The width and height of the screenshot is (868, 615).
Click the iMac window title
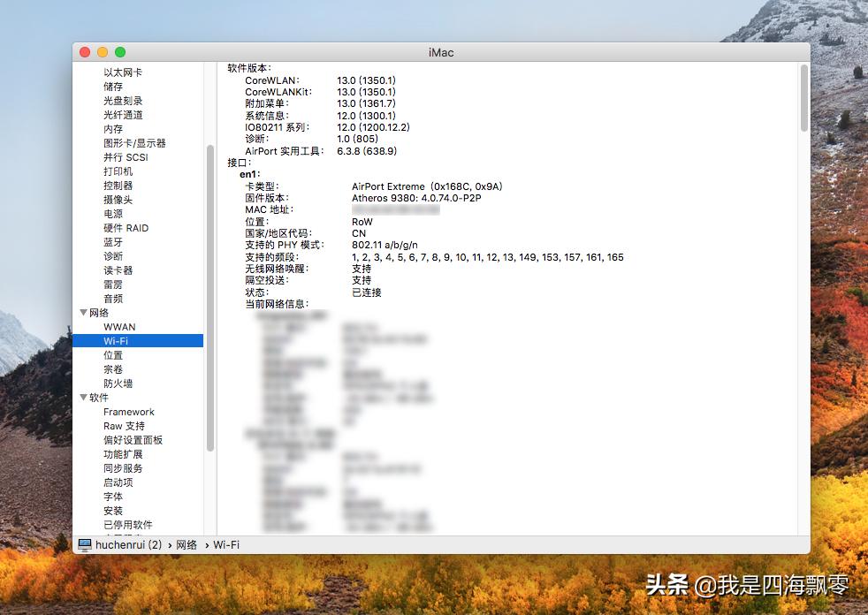point(441,53)
